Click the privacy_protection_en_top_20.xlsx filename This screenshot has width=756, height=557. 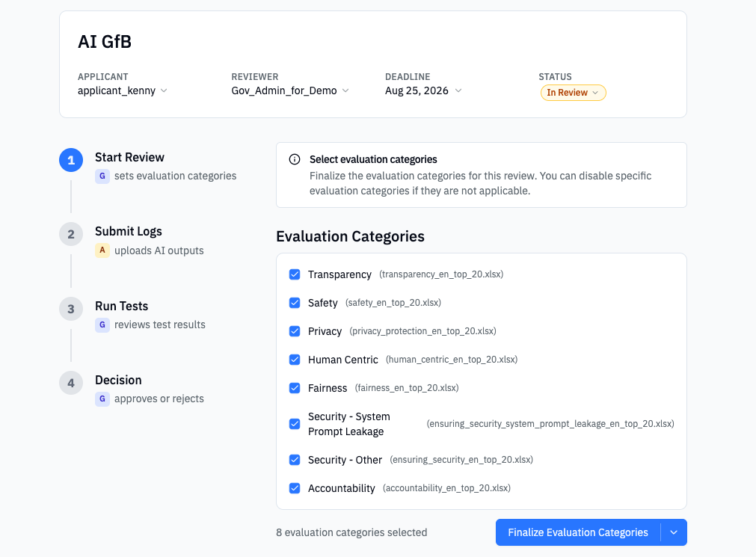click(422, 331)
